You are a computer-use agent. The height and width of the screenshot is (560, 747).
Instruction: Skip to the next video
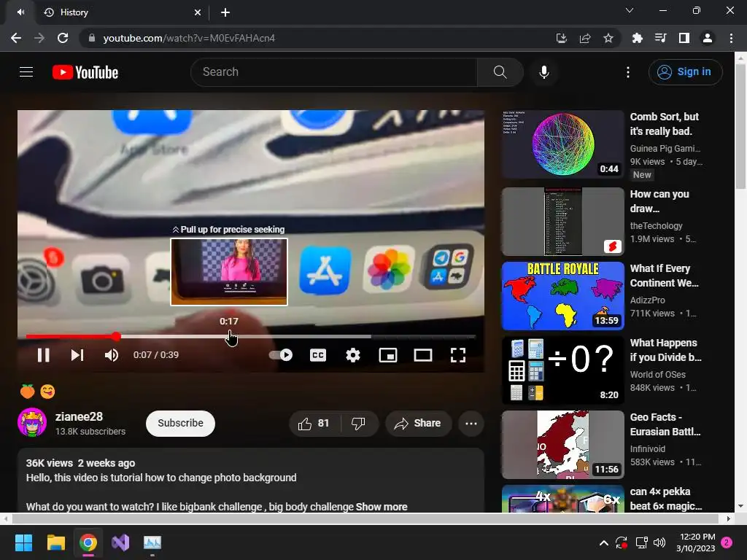point(77,355)
